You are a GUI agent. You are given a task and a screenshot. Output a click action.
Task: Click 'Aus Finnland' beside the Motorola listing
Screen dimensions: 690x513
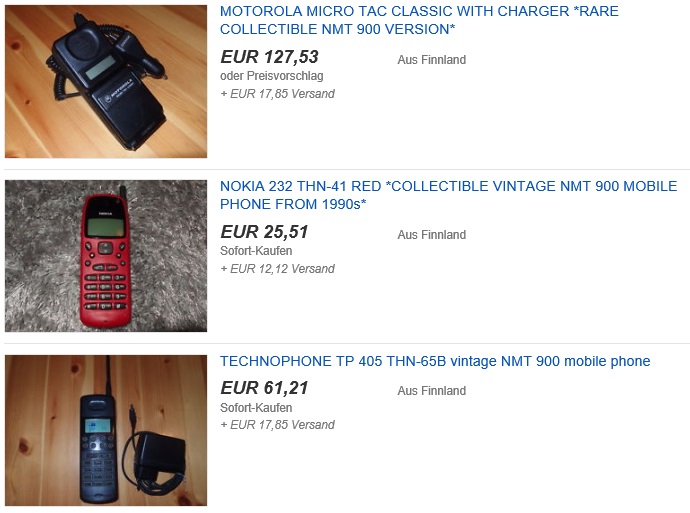point(432,60)
